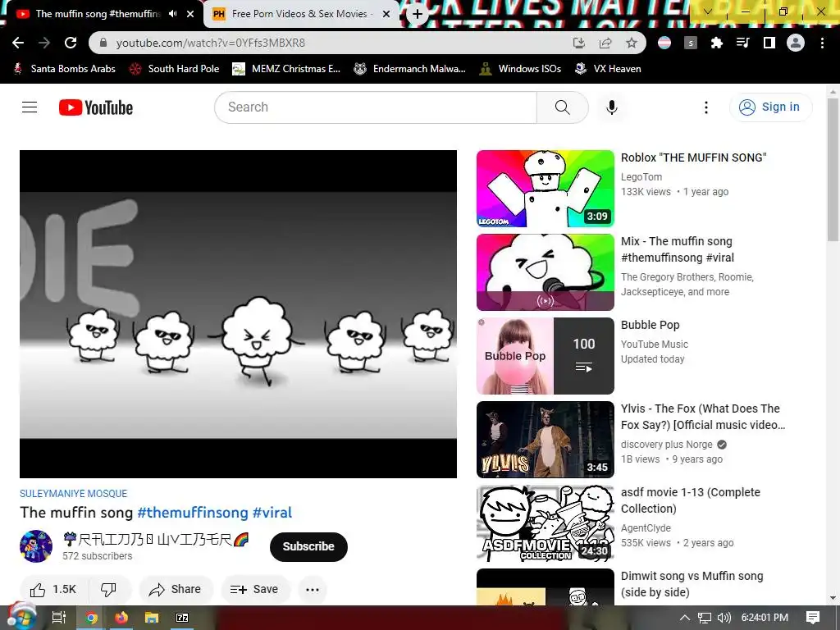The height and width of the screenshot is (630, 840).
Task: Close the Free Porn Videos tab
Action: click(386, 14)
